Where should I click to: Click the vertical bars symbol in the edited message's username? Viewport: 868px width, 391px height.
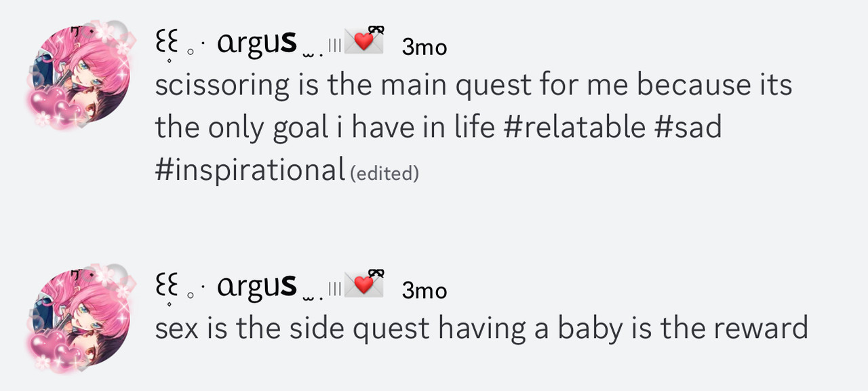(334, 46)
